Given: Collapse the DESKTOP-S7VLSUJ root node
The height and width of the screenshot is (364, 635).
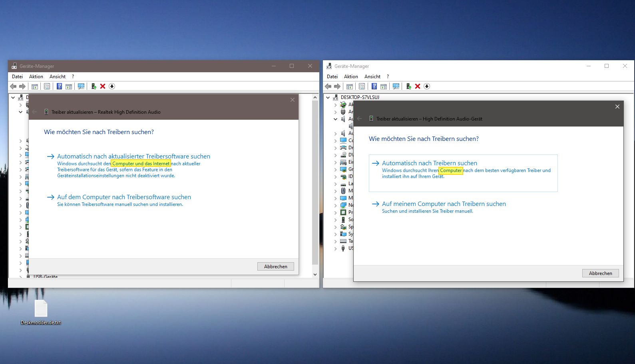Looking at the screenshot, I should pos(328,97).
